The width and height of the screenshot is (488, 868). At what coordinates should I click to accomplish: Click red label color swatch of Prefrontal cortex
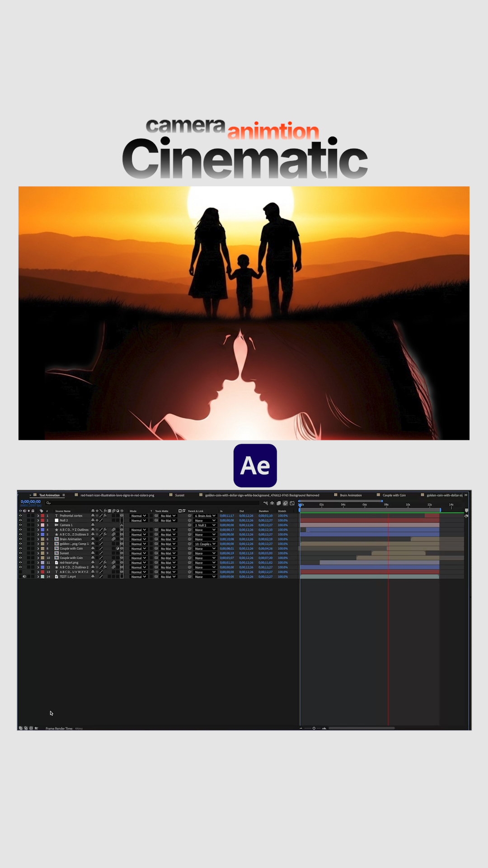[42, 516]
